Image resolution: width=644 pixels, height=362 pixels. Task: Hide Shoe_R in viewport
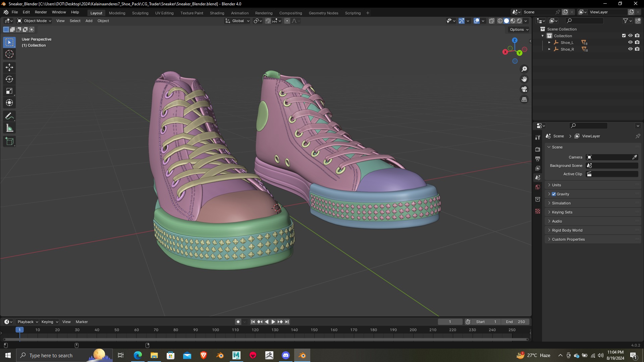coord(630,49)
